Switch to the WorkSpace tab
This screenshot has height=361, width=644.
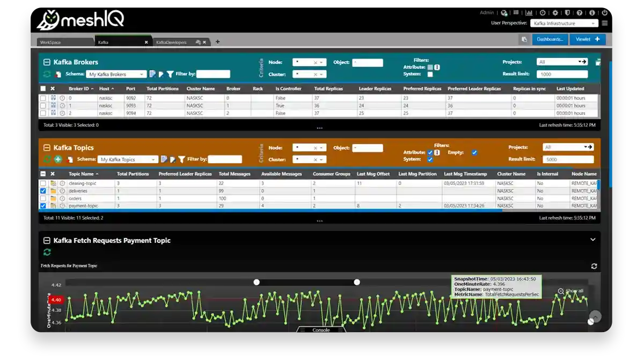65,42
